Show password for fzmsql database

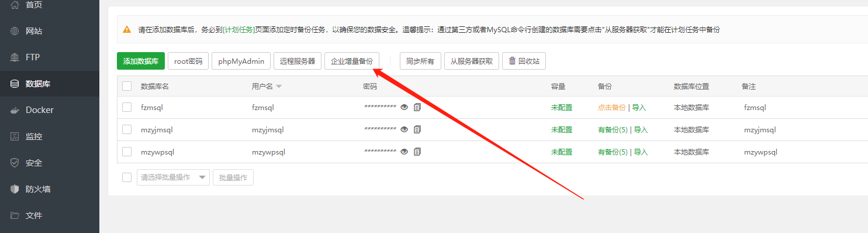pyautogui.click(x=404, y=107)
